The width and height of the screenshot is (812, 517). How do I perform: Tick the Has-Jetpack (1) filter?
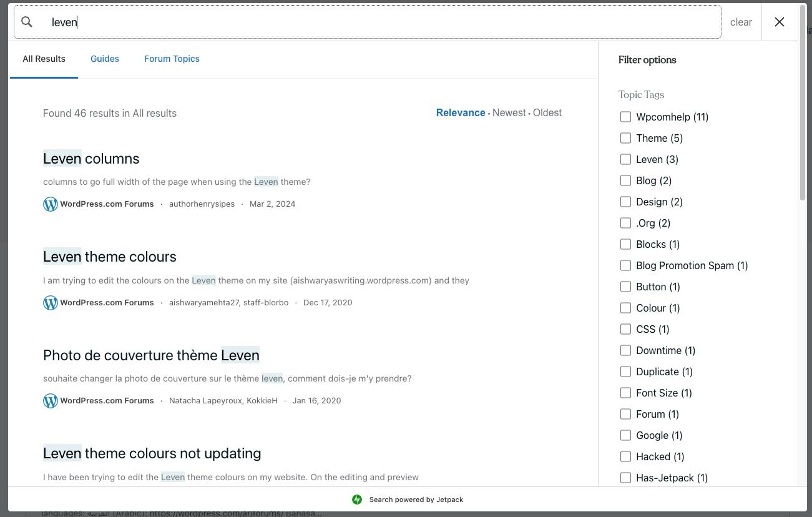pos(625,478)
